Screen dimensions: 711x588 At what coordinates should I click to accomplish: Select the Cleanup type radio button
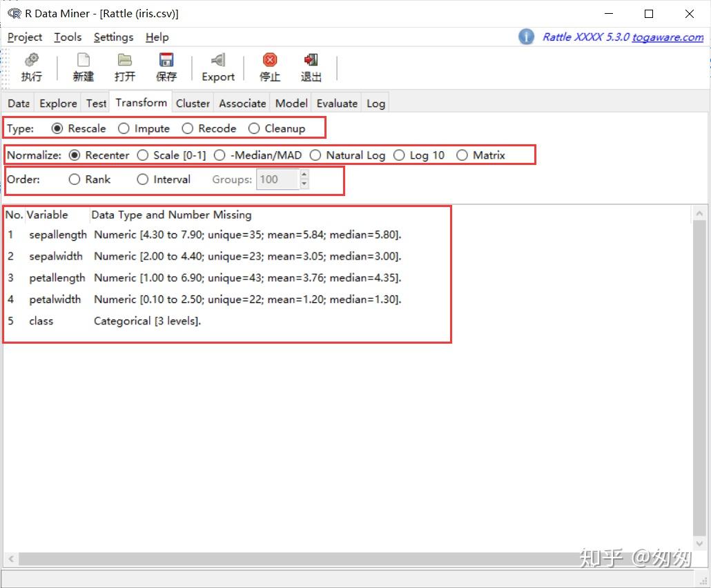point(254,129)
